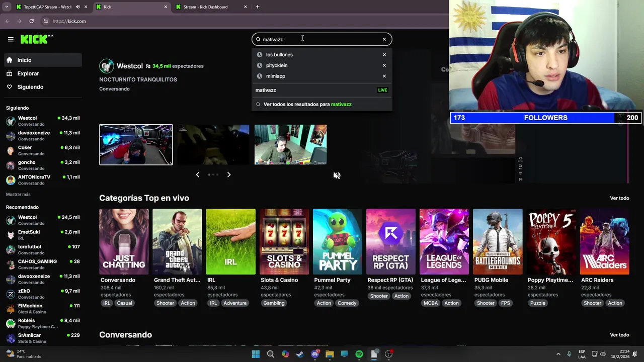Image resolution: width=644 pixels, height=362 pixels.
Task: Expand 'Mostrar más' followed channels
Action: [18, 195]
